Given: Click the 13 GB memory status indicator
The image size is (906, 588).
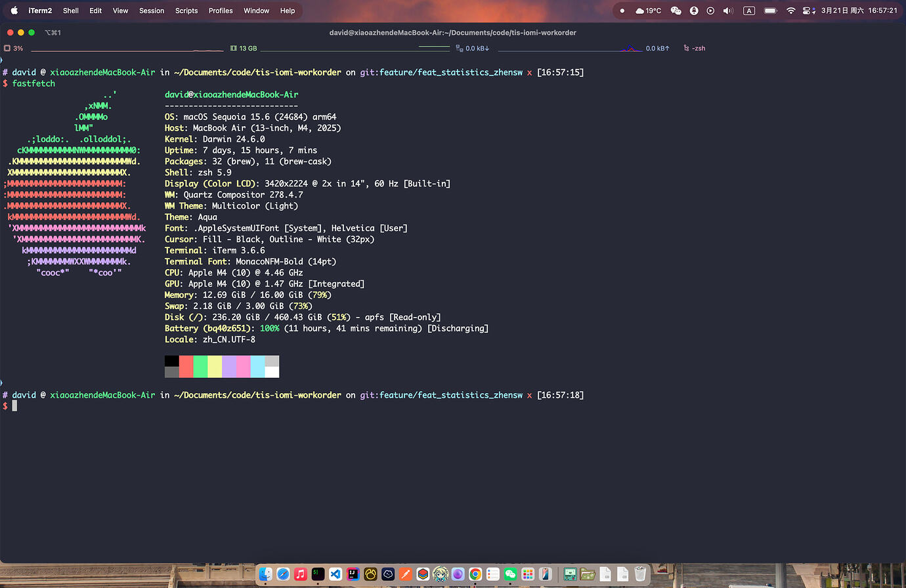Looking at the screenshot, I should click(244, 49).
